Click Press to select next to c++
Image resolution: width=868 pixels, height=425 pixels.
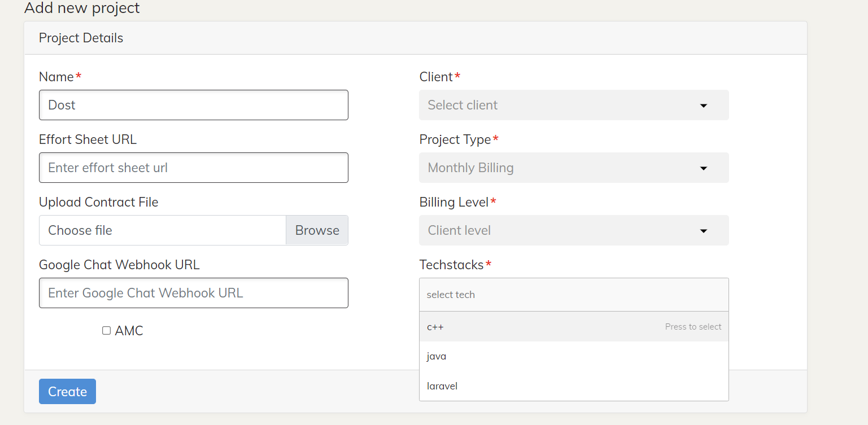[693, 326]
